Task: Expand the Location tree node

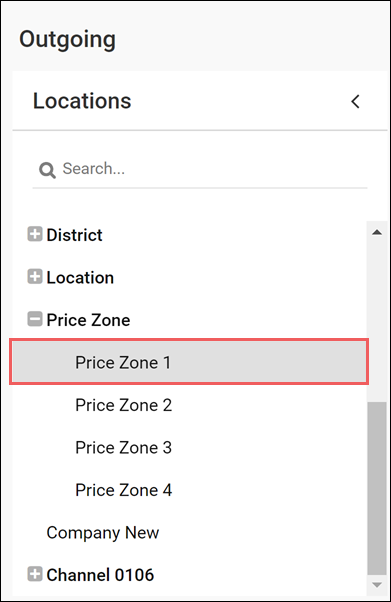Action: (35, 276)
